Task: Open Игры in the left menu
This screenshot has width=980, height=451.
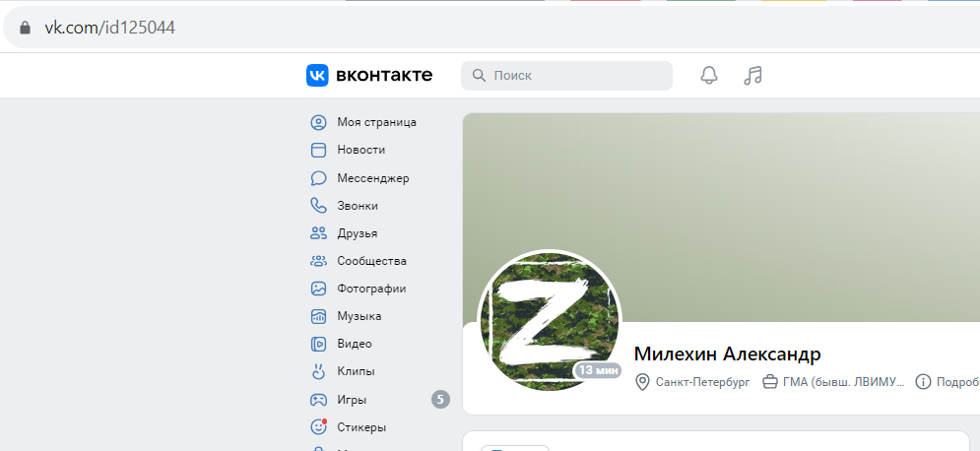Action: pyautogui.click(x=352, y=400)
